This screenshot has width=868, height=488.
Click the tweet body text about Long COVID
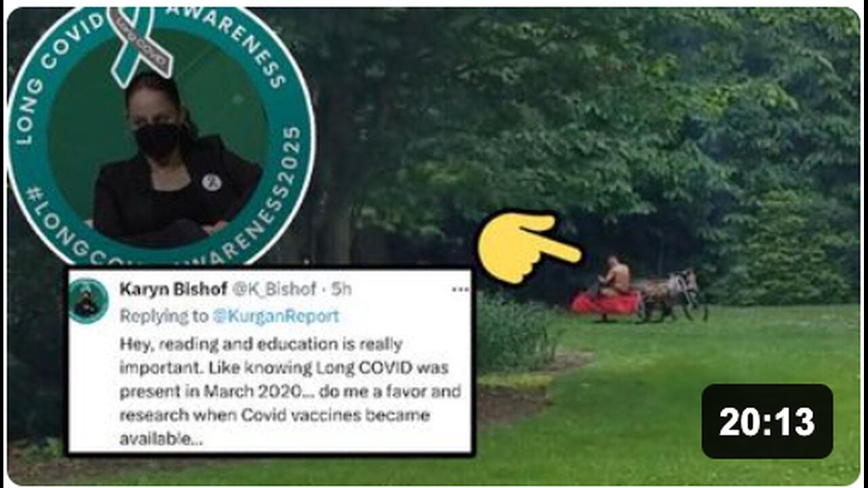coord(290,392)
